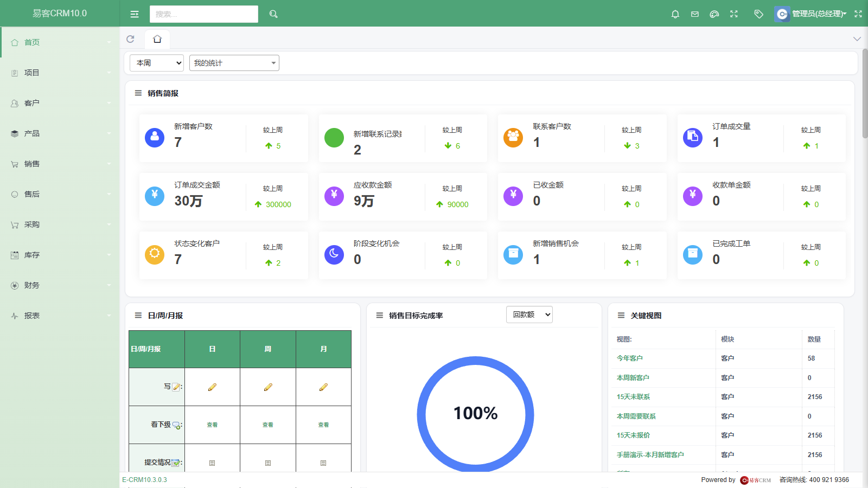
Task: Open the 回款额 dropdown selector
Action: (529, 314)
